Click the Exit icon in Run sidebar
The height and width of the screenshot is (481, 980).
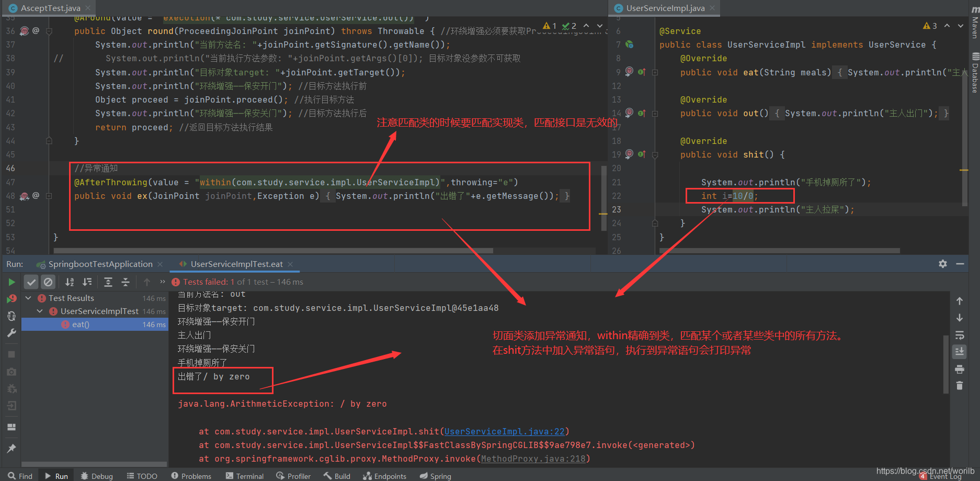point(12,406)
